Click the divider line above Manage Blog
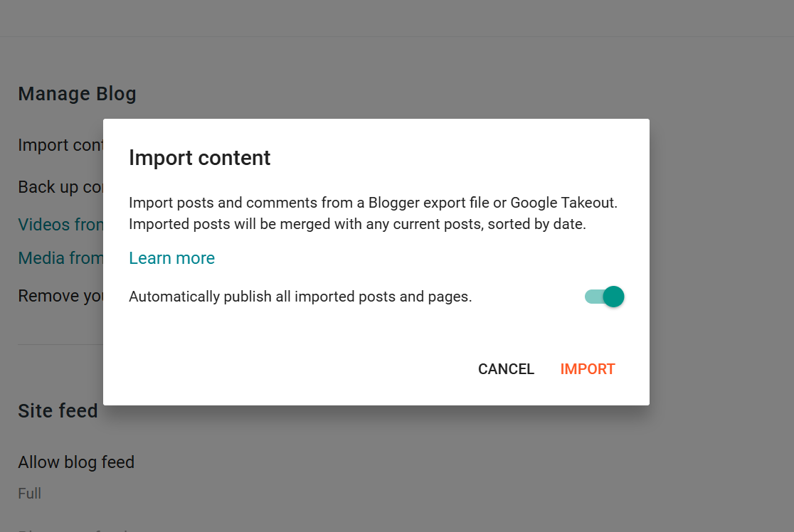Viewport: 794px width, 532px height. (397, 36)
